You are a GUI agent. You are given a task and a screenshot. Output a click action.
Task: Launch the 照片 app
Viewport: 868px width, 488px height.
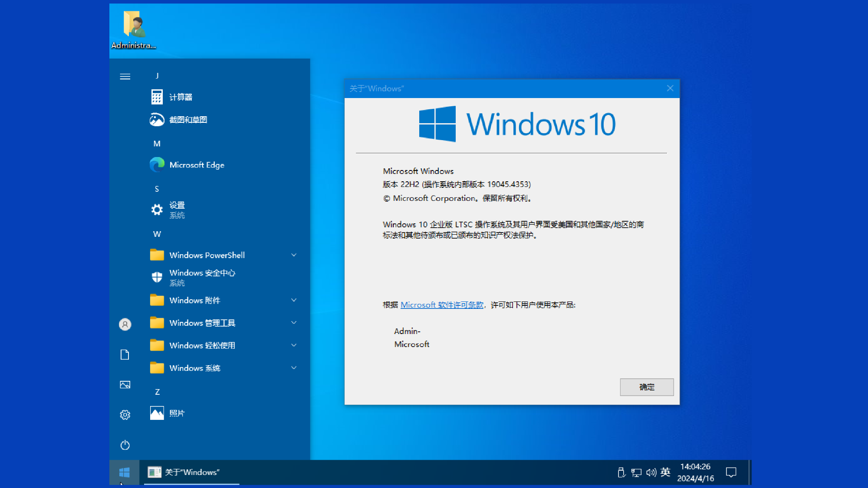(176, 413)
